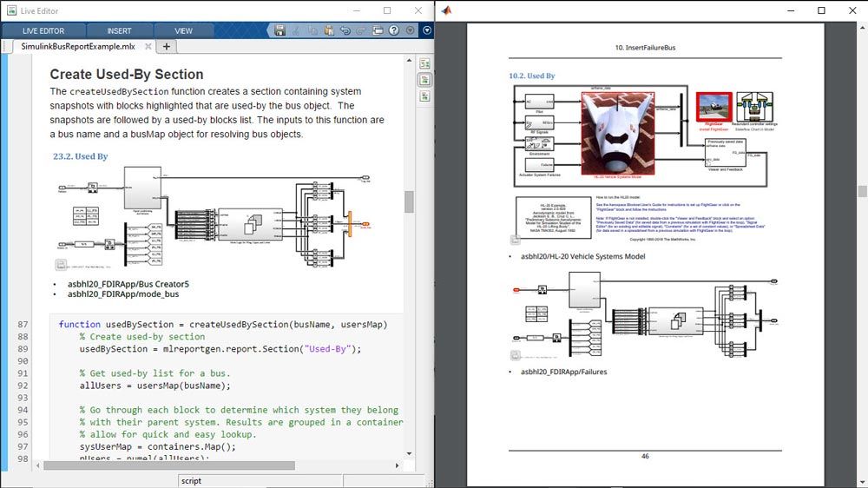Screen dimensions: 868x488
Task: Click the FlightGear block thumbnail in report
Action: click(x=714, y=109)
